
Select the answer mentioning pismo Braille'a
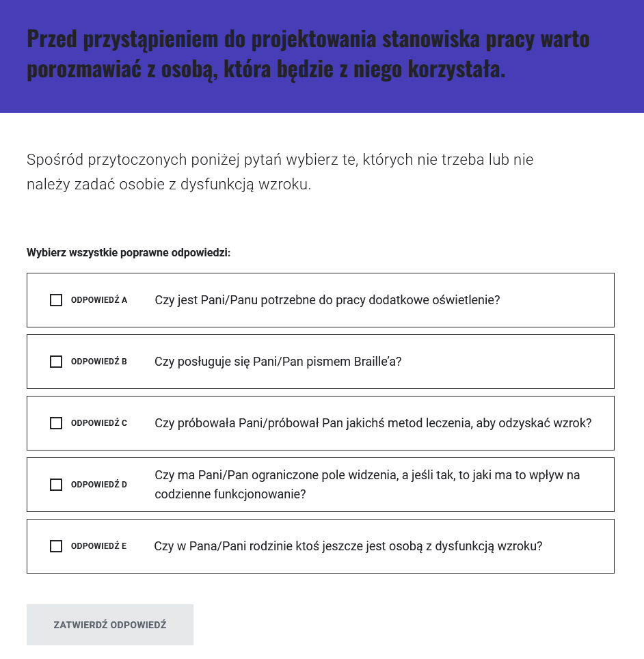[278, 362]
